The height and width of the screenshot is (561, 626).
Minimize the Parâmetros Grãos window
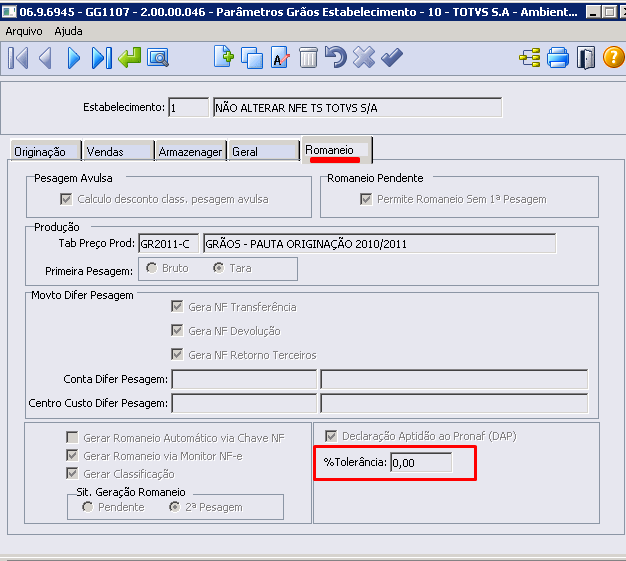[593, 12]
